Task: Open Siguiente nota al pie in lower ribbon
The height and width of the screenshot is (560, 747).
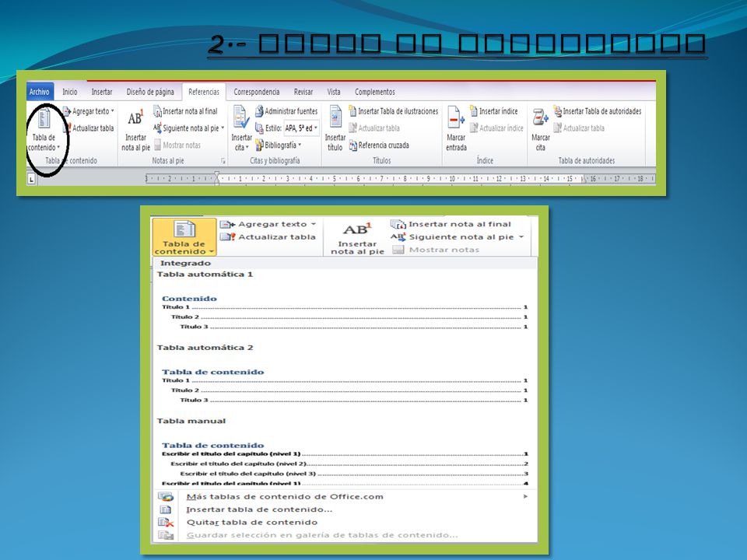Action: [x=457, y=237]
